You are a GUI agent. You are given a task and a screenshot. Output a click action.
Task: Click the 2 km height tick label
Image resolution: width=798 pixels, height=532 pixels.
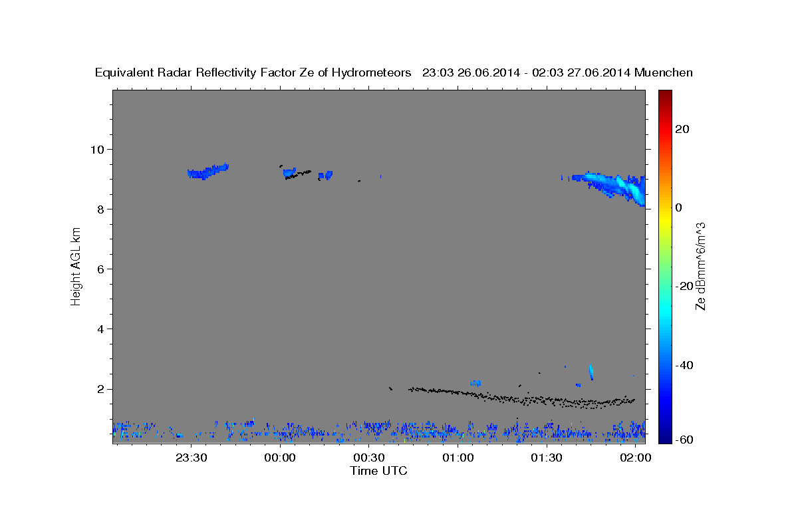tap(102, 389)
